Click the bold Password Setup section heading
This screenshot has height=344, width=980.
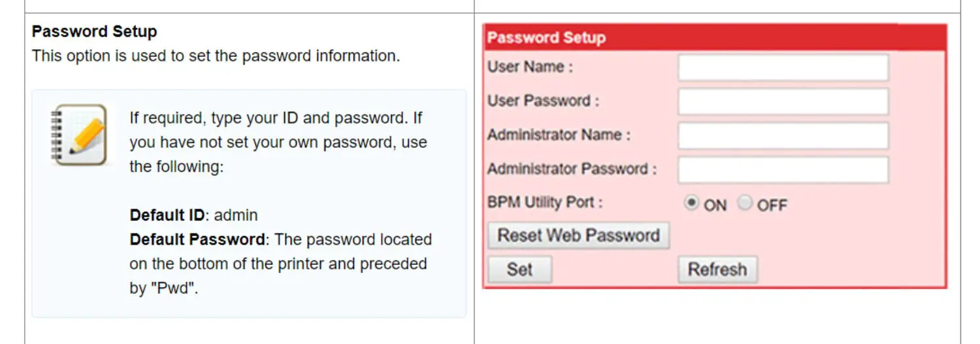tap(95, 31)
